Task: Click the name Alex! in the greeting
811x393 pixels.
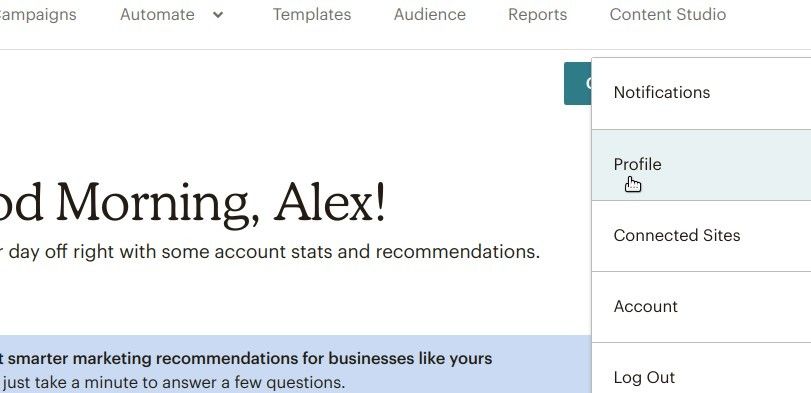Action: [329, 202]
